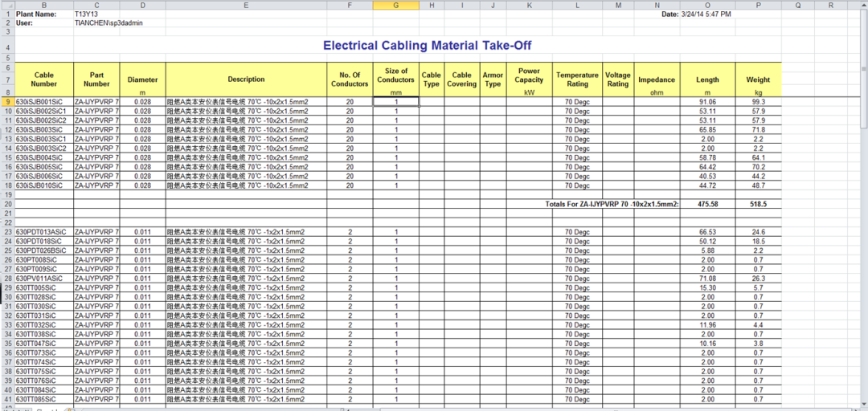Click the total weight '518.5'
The height and width of the screenshot is (411, 868).
tap(758, 204)
